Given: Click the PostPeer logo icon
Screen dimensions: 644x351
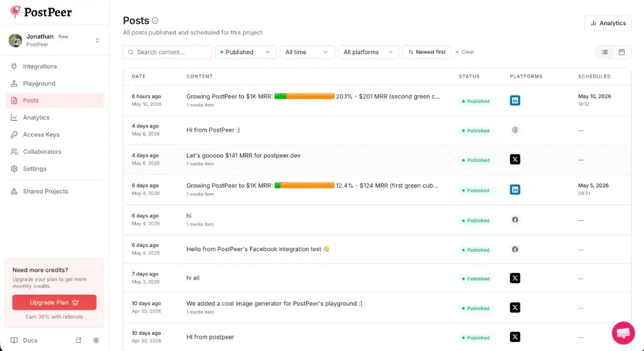Looking at the screenshot, I should pos(16,11).
